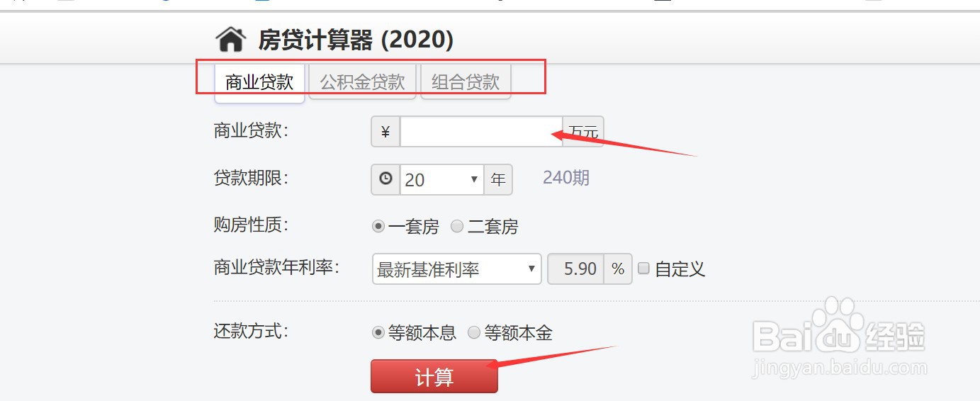The image size is (980, 401).
Task: Click the house icon beside the calculator title
Action: pyautogui.click(x=231, y=40)
